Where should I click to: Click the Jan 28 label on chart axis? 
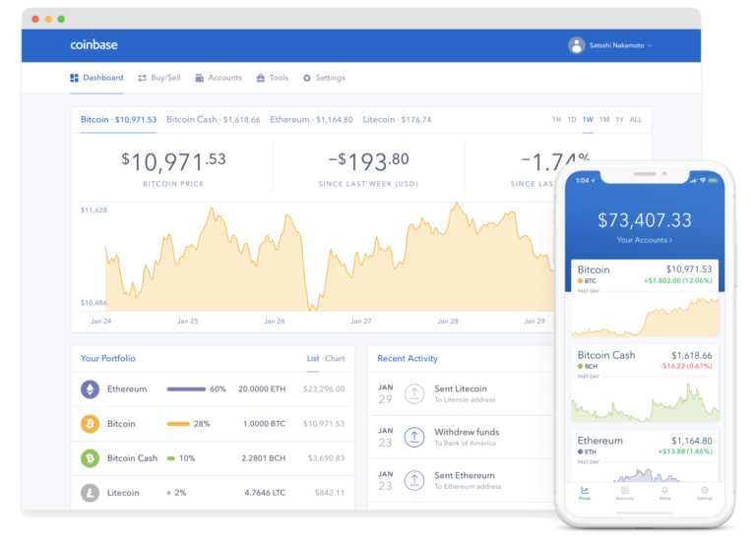pyautogui.click(x=448, y=321)
